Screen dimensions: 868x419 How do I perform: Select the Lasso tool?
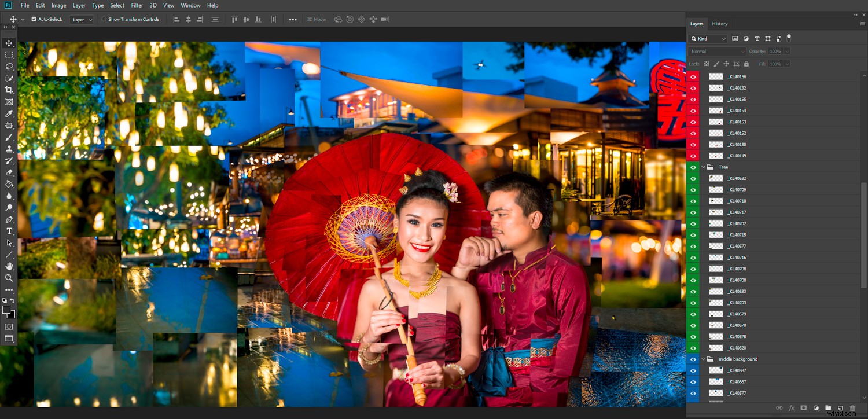(9, 67)
